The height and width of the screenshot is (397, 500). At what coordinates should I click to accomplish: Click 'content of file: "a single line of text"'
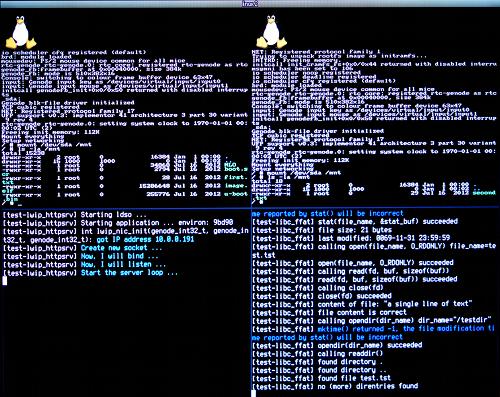coord(362,304)
